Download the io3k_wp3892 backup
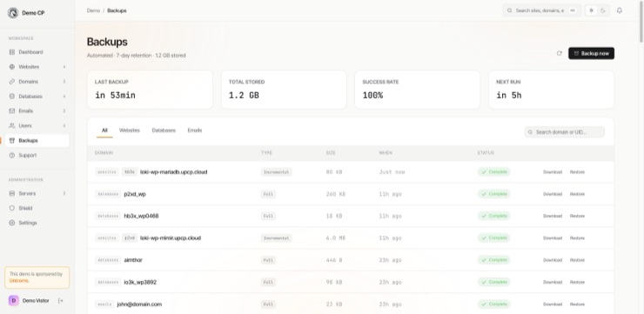This screenshot has height=314, width=644. point(553,283)
